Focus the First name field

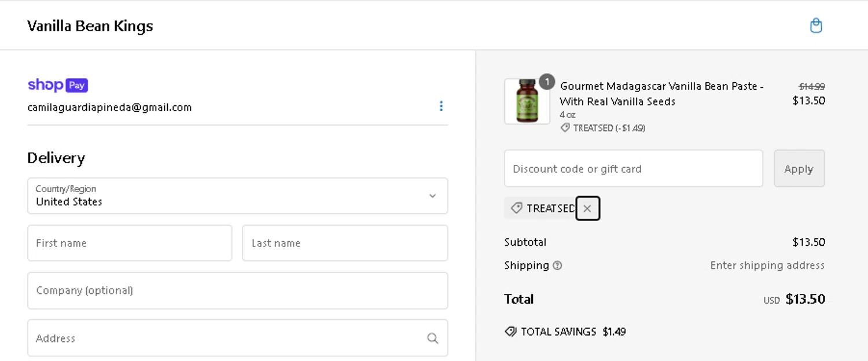(130, 243)
